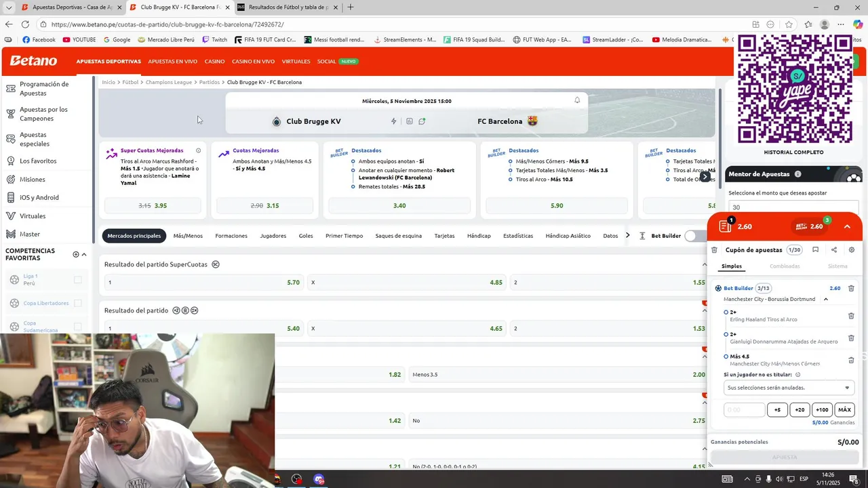This screenshot has width=868, height=488.
Task: Switch to the Saques de esquina tab
Action: [x=399, y=236]
